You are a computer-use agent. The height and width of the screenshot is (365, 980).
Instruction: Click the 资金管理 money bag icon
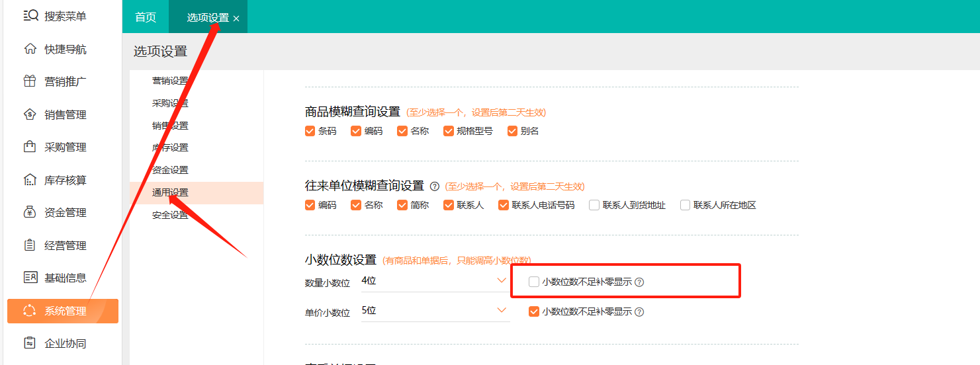[x=30, y=212]
